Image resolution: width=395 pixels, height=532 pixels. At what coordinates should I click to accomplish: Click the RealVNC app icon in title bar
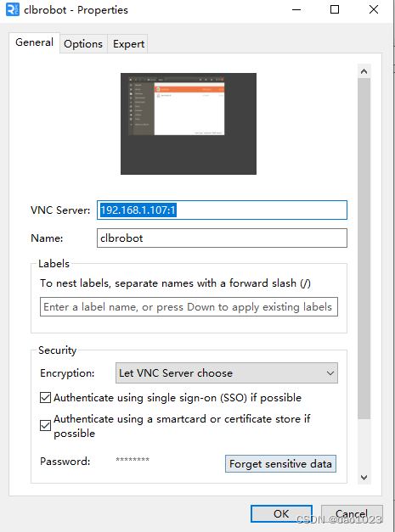click(12, 9)
